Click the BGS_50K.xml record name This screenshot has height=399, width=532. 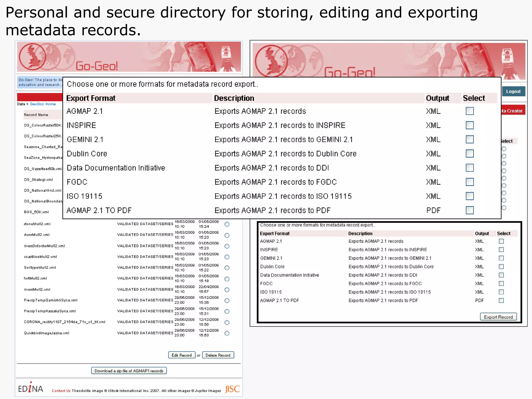36,212
